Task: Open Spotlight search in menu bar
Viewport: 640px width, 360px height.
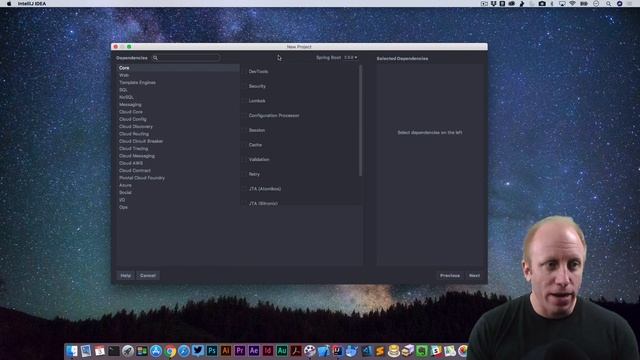Action: [608, 4]
